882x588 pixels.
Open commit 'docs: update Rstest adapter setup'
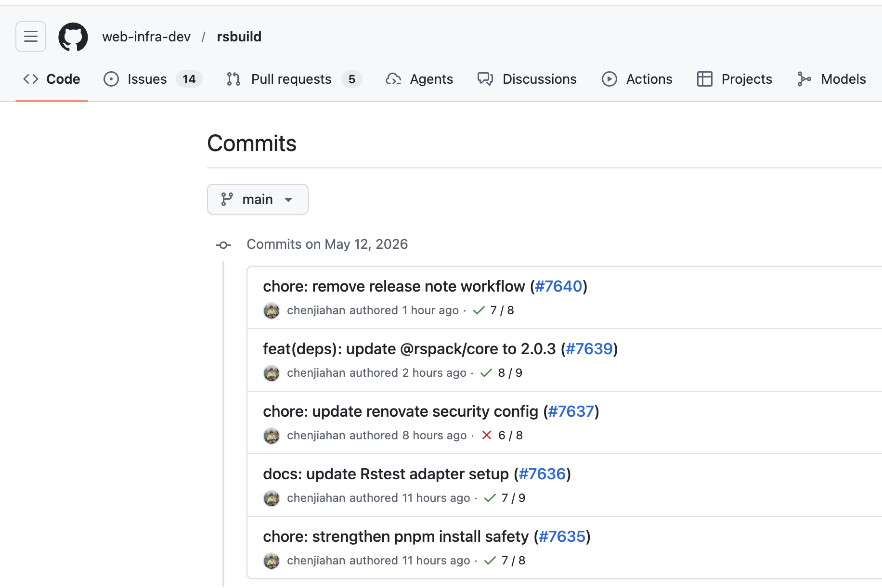tap(386, 474)
